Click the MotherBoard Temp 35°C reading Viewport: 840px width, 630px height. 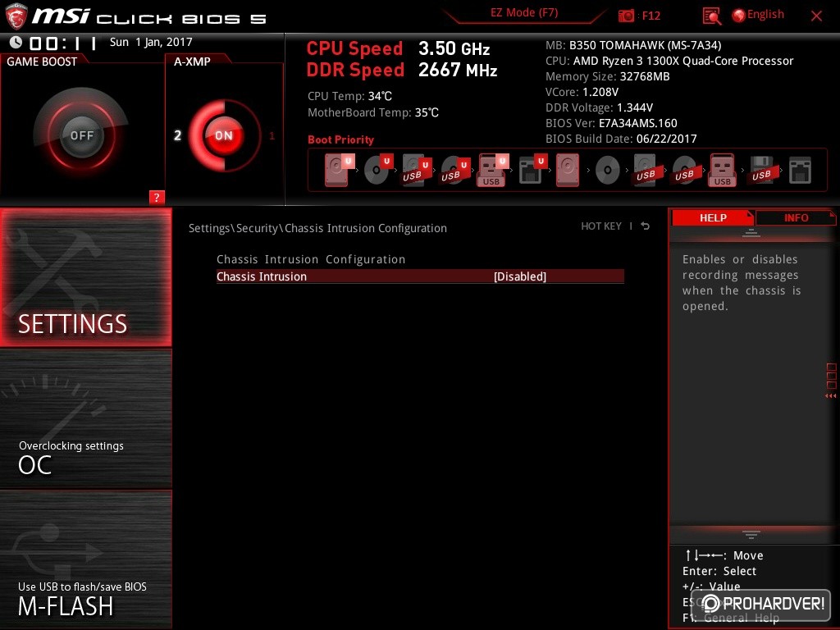click(x=373, y=113)
